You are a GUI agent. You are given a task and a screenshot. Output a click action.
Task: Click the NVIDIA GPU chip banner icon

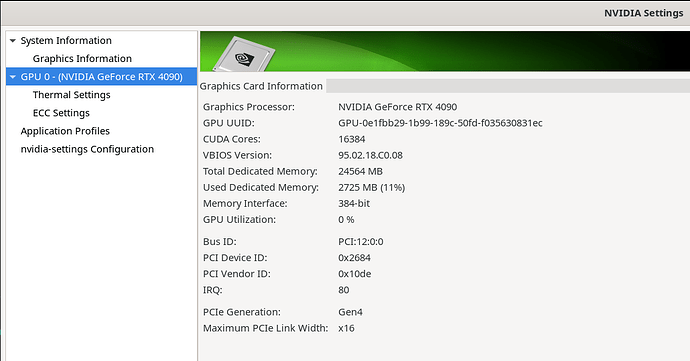coord(244,55)
